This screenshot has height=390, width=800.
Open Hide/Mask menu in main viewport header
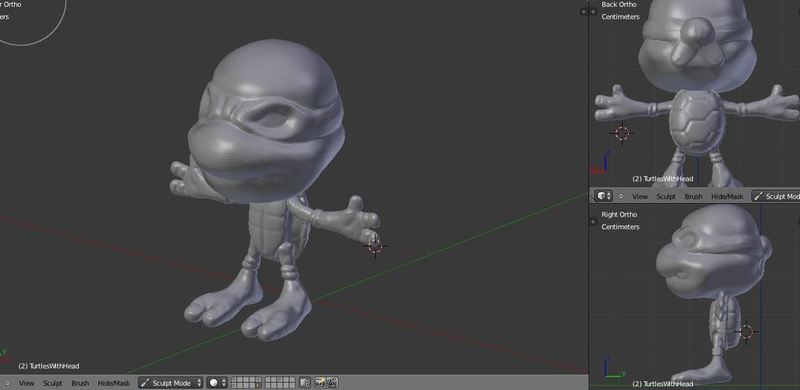[114, 383]
